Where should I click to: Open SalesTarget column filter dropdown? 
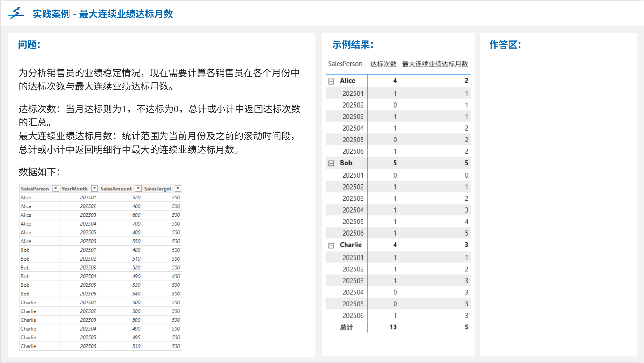click(178, 189)
